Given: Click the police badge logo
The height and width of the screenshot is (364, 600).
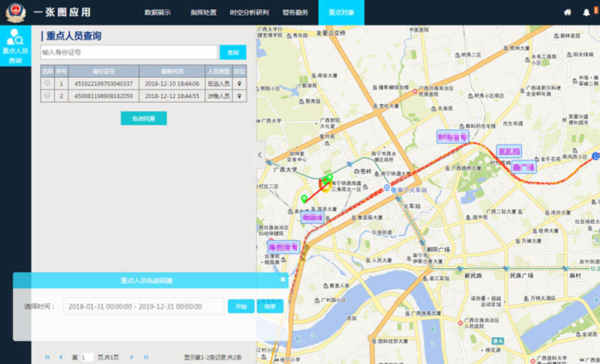Looking at the screenshot, I should (15, 13).
